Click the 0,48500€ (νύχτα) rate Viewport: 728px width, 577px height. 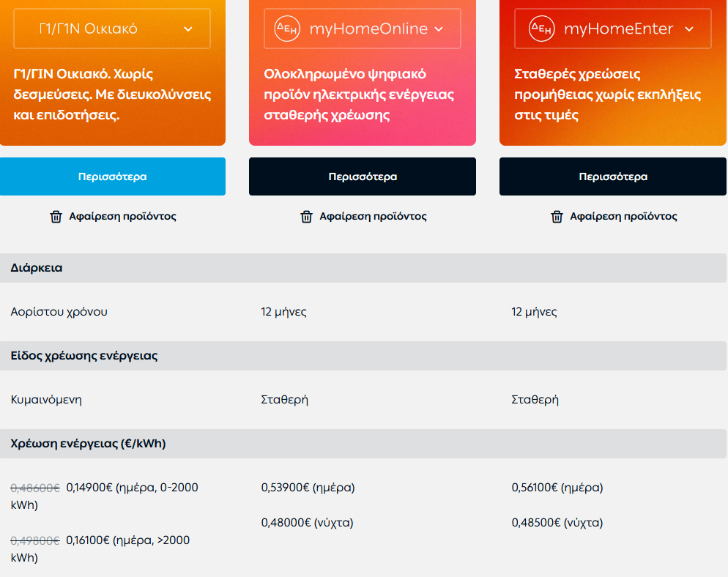(557, 523)
